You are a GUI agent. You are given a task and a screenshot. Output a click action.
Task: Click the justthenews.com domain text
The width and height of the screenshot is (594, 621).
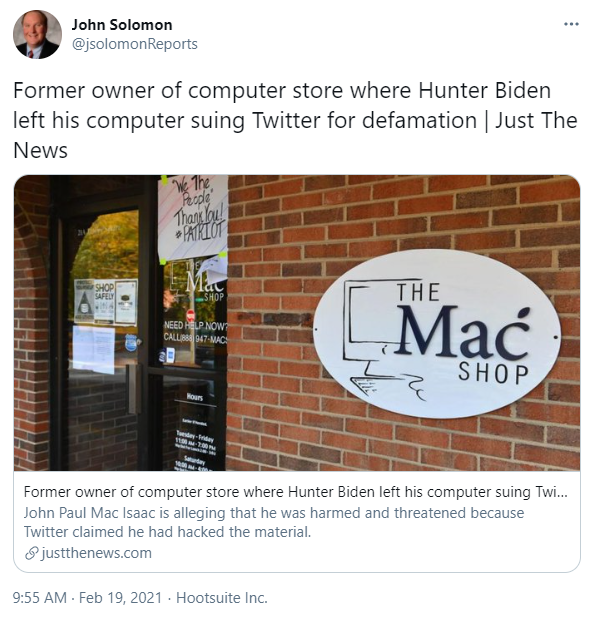96,553
